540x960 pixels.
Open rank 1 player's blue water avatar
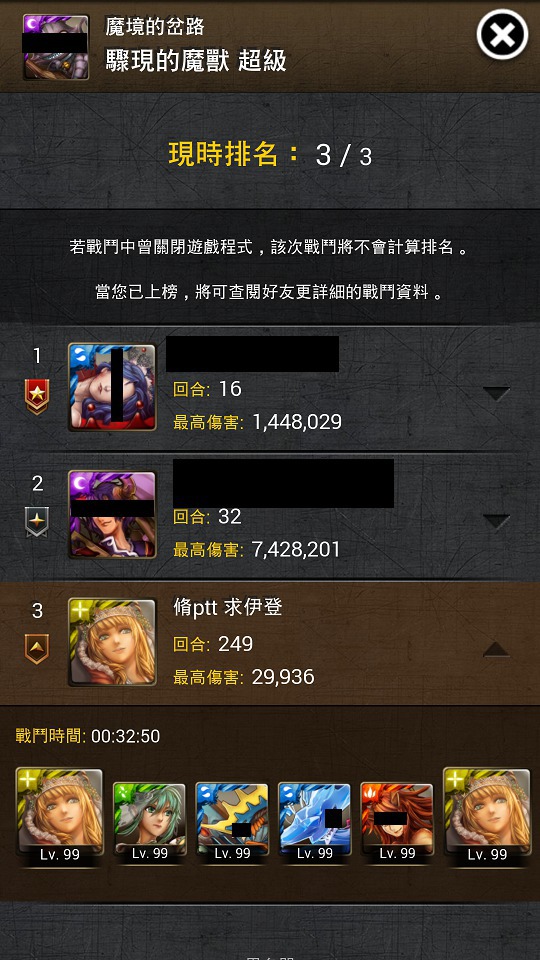pyautogui.click(x=112, y=387)
